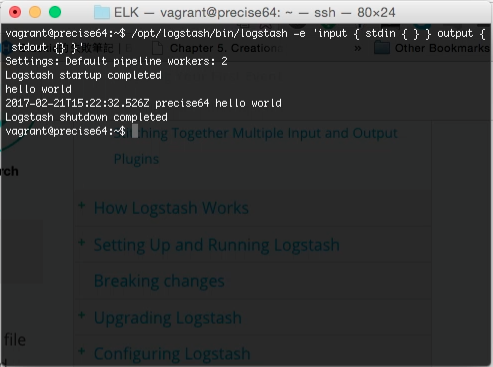Screen dimensions: 493x367
Task: Expand the Configuring Logstash plus icon
Action: [81, 351]
